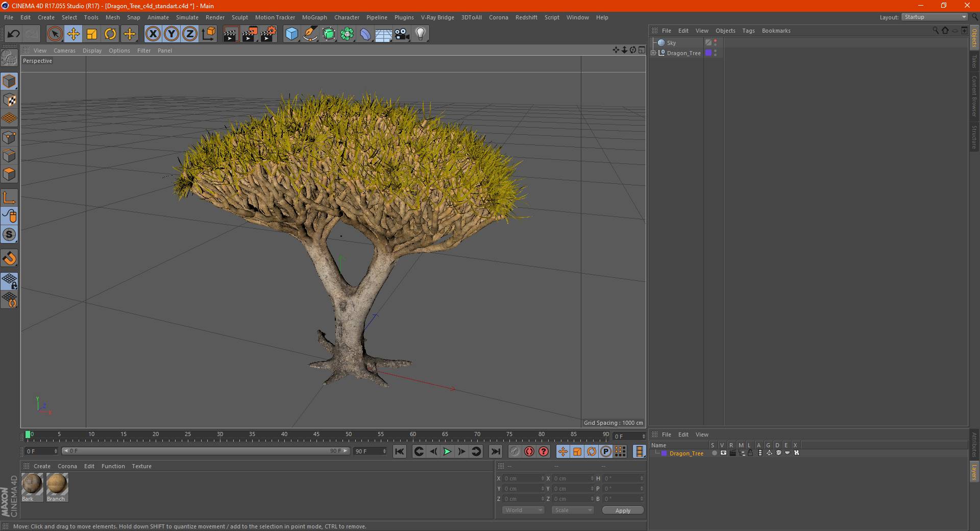
Task: Open Edit Render Settings icon
Action: 268,34
